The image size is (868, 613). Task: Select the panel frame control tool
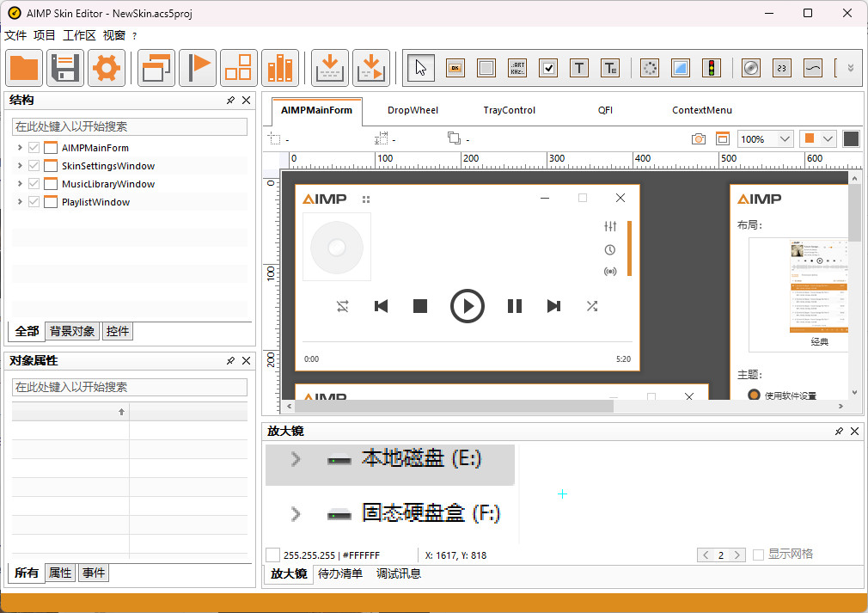point(486,68)
